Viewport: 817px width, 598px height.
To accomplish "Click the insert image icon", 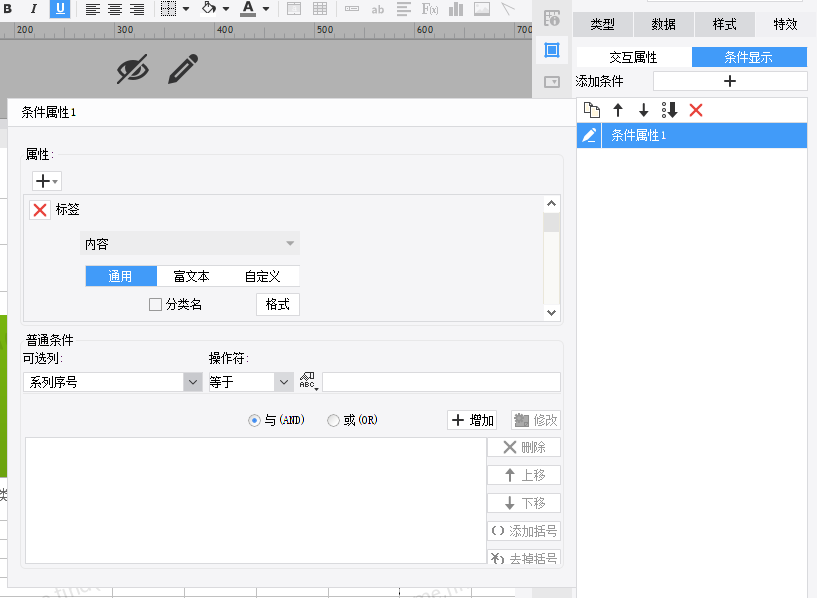I will (481, 9).
